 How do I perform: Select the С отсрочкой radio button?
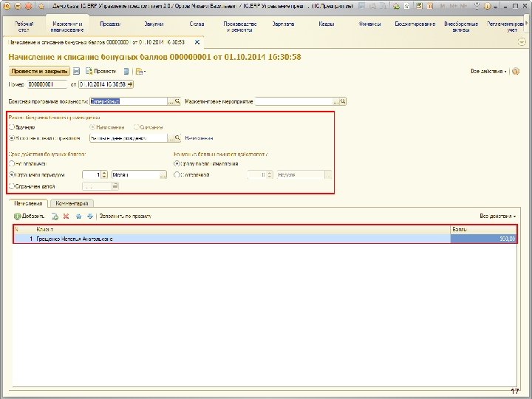[177, 174]
